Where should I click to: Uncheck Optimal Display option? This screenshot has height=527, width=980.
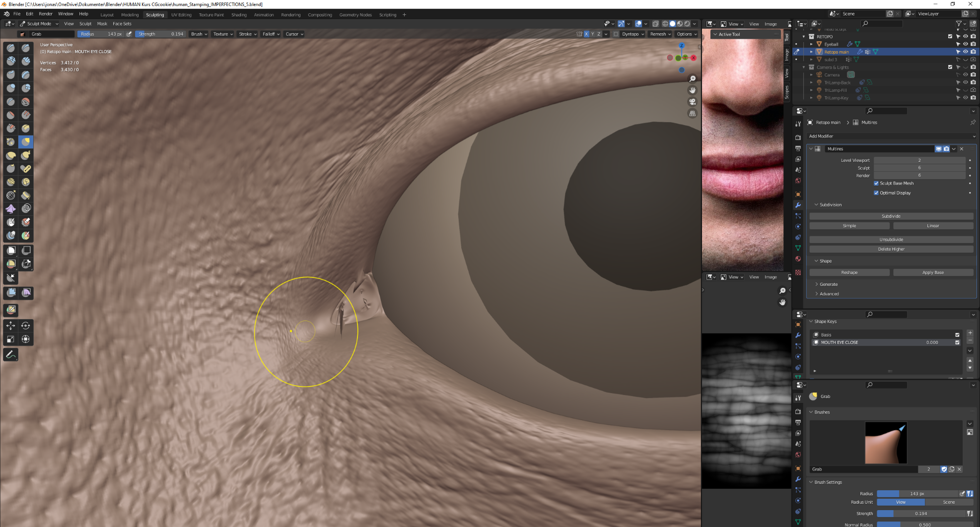tap(876, 193)
